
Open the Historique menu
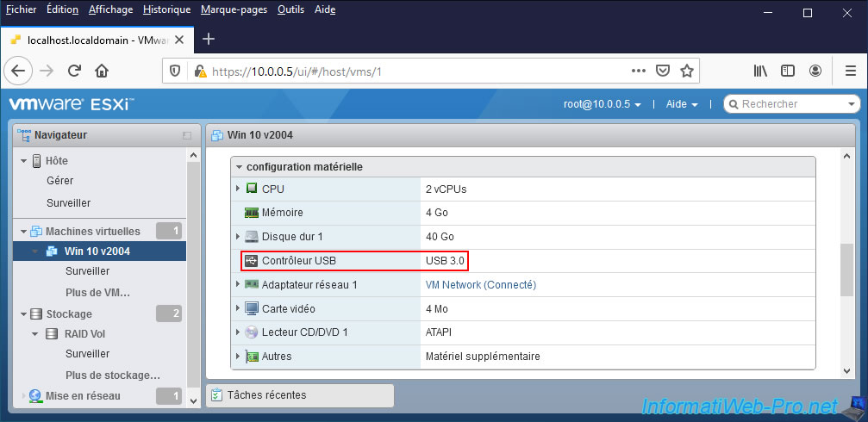[166, 9]
